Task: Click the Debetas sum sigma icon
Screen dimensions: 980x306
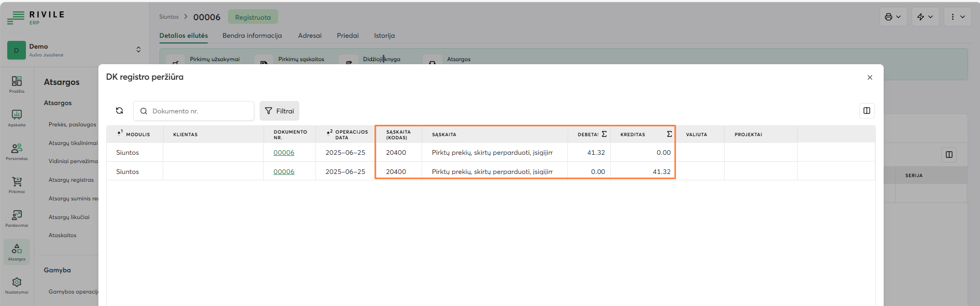Action: [x=604, y=134]
